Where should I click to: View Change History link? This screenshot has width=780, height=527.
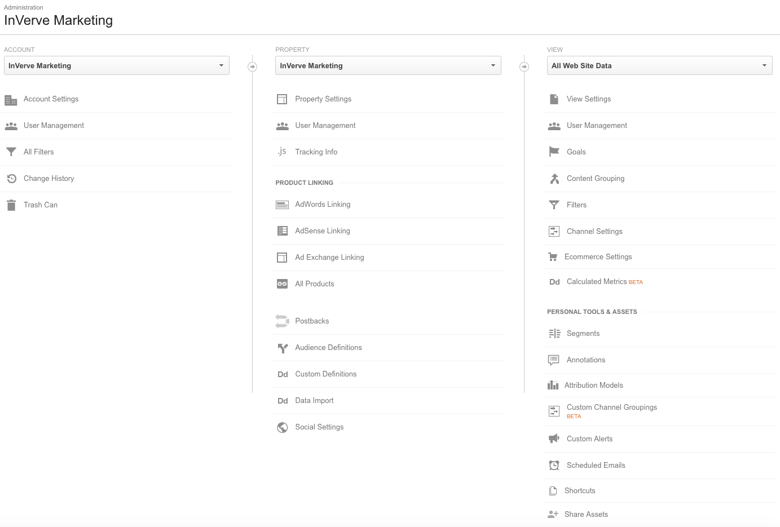49,178
